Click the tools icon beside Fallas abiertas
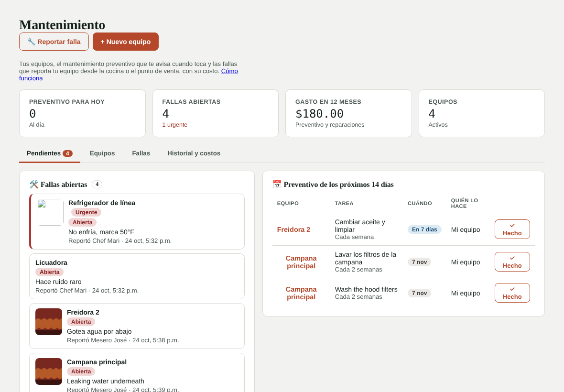 [34, 185]
